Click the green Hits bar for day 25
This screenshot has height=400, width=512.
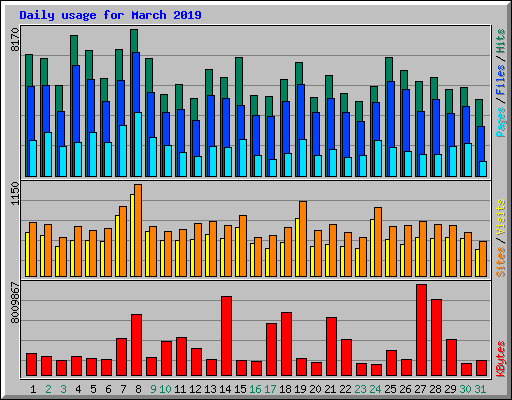[x=389, y=69]
